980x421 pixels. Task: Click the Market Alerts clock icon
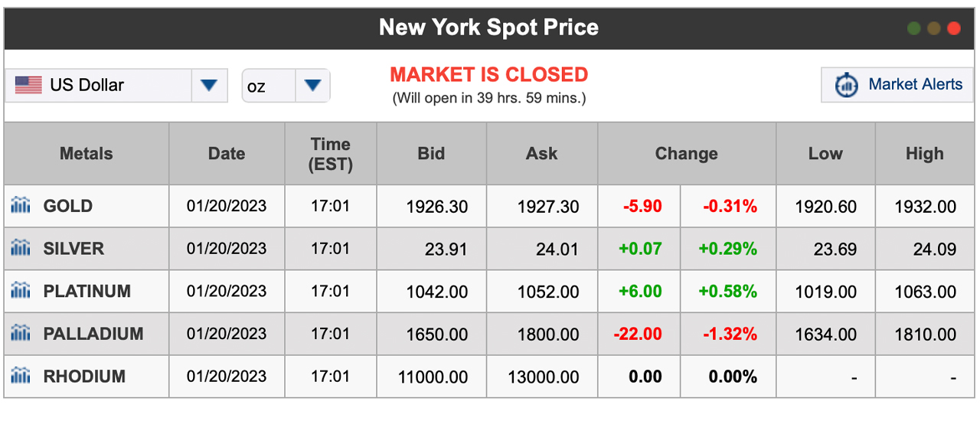(846, 85)
